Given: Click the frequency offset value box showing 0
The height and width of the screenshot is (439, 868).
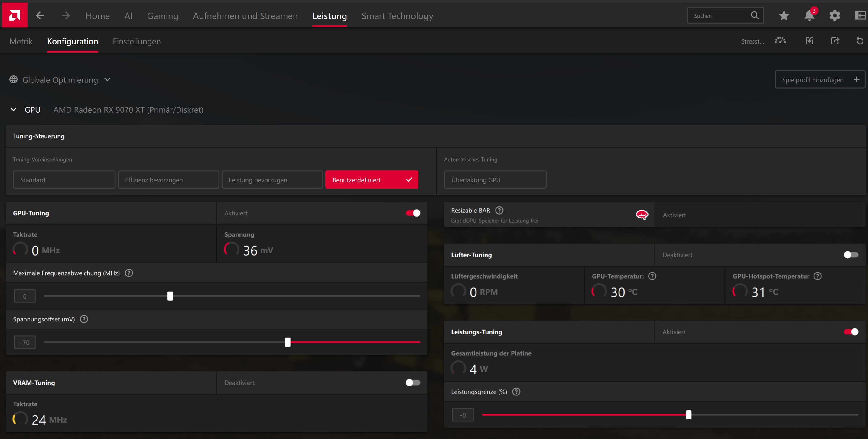Looking at the screenshot, I should tap(24, 296).
